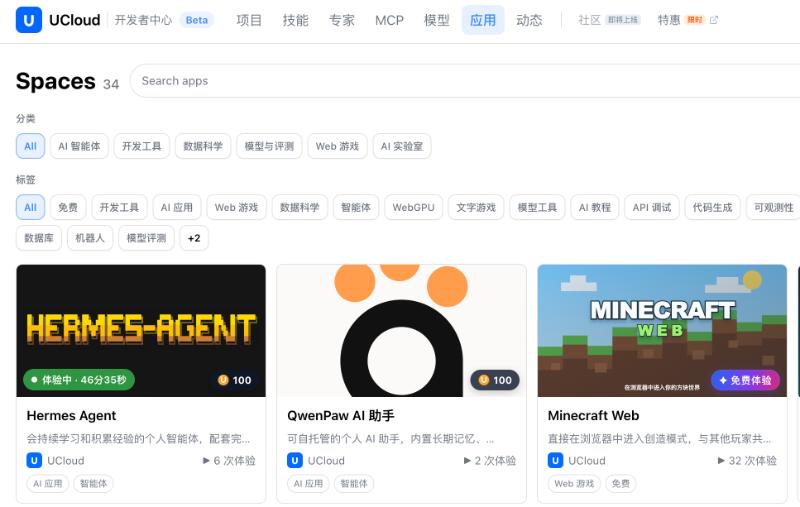This screenshot has width=800, height=507.
Task: Click the 智能体 tag on QwenPaw card
Action: click(x=354, y=484)
